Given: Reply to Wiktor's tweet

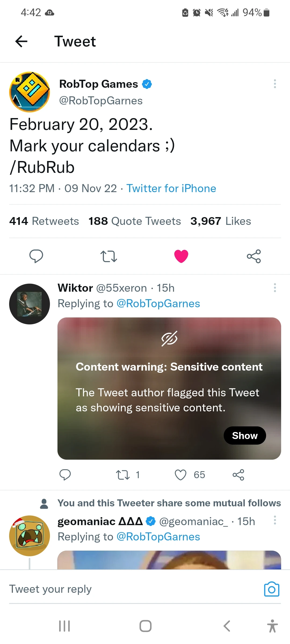Looking at the screenshot, I should click(65, 475).
